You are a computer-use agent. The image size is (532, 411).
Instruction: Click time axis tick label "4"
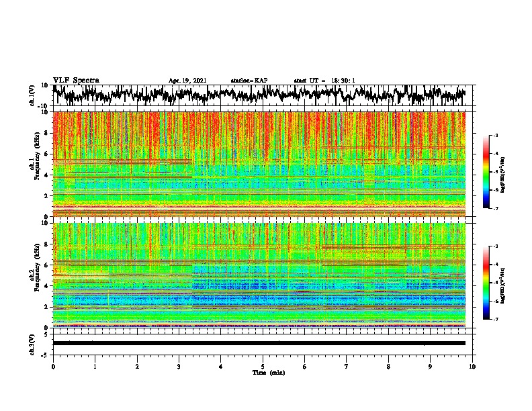(x=221, y=367)
